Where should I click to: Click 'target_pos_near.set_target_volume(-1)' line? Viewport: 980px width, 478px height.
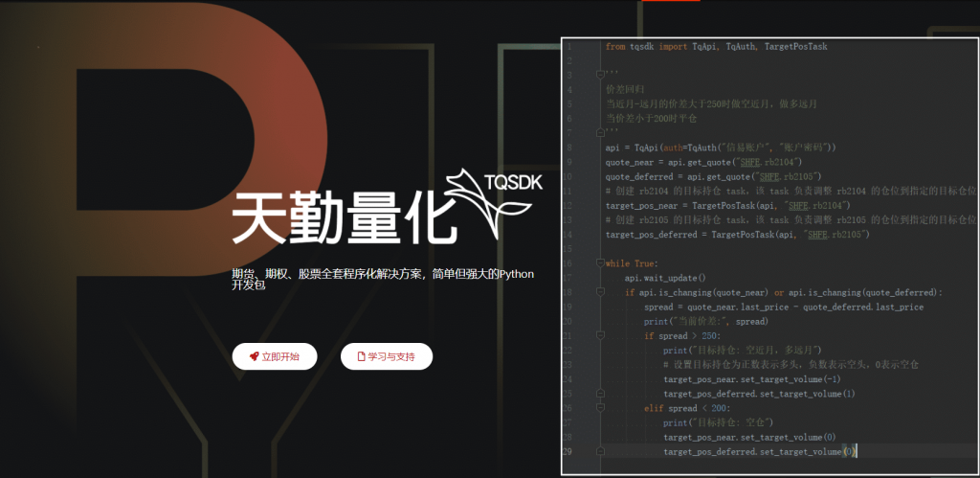(x=752, y=379)
